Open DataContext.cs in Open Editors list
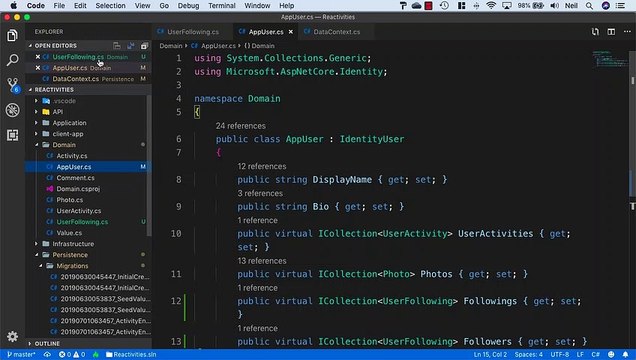Viewport: 636px width, 360px height. pos(75,79)
